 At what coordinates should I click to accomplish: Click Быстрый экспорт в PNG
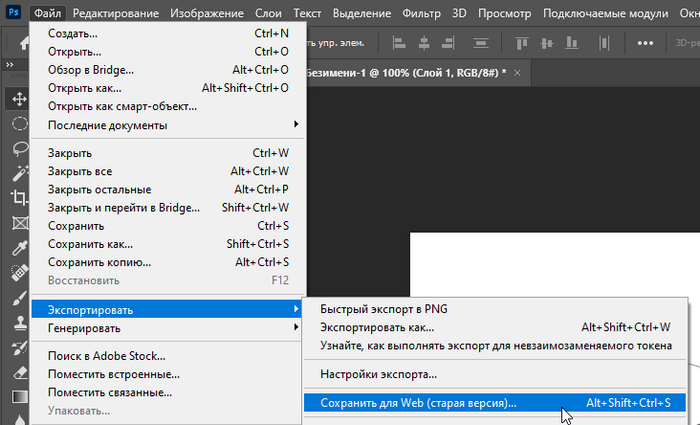(x=383, y=308)
